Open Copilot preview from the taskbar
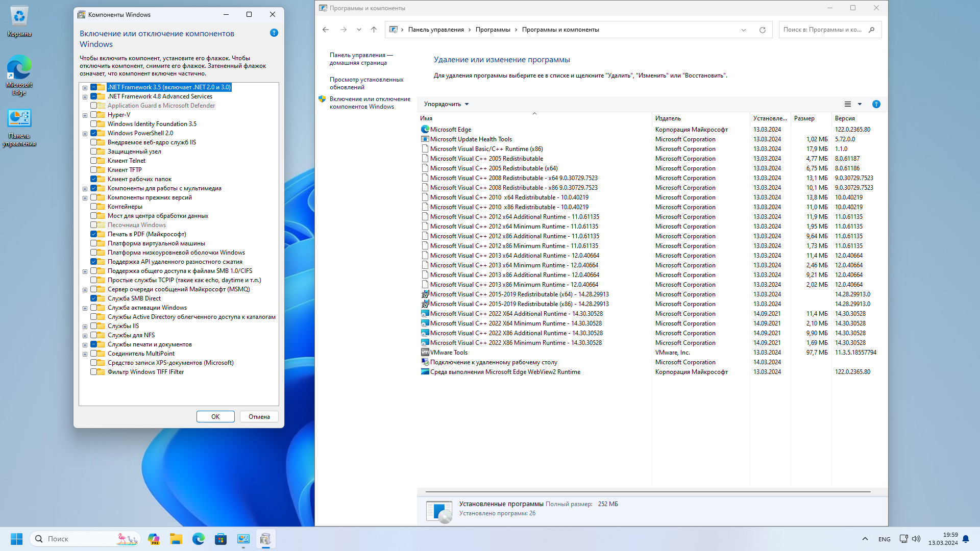 [x=154, y=539]
